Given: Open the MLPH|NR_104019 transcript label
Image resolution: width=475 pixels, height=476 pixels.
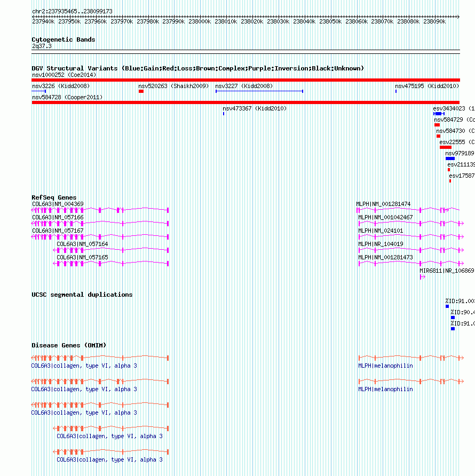Looking at the screenshot, I should click(x=381, y=244).
